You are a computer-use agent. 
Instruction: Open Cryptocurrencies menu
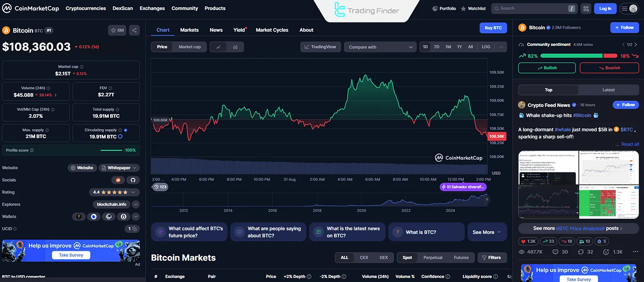tap(86, 8)
